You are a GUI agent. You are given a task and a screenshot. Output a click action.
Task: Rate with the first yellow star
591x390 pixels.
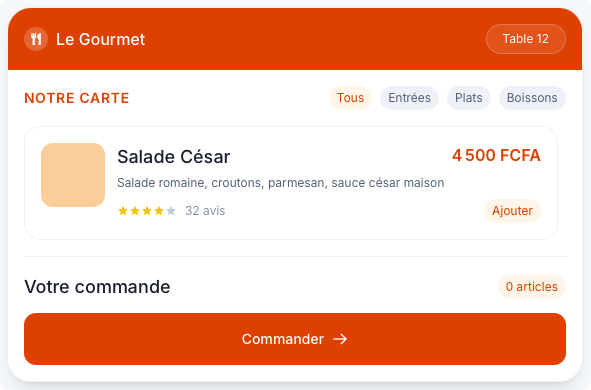[123, 211]
